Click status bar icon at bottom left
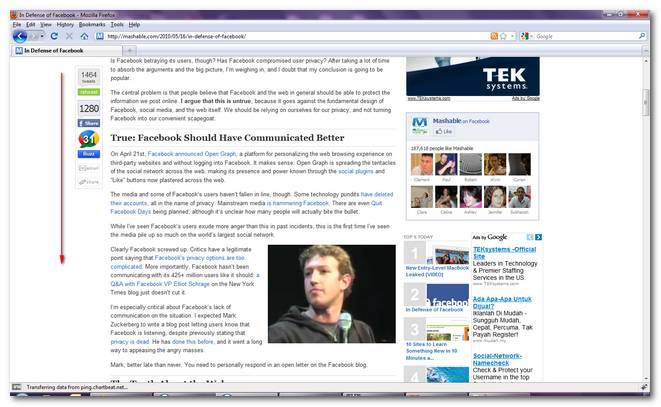 [16, 387]
